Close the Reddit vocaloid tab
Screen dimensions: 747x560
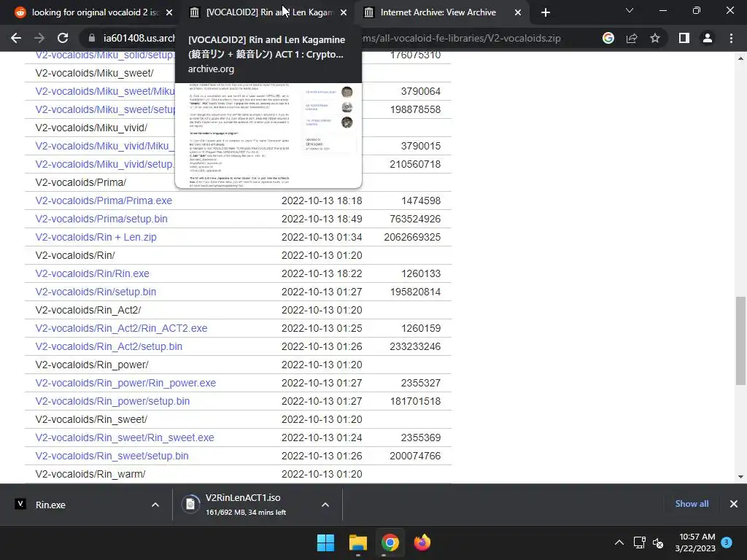(x=169, y=12)
